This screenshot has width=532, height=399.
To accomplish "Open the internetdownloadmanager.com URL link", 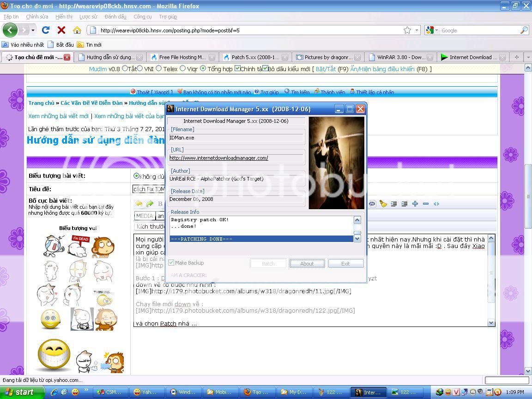I will tap(219, 158).
